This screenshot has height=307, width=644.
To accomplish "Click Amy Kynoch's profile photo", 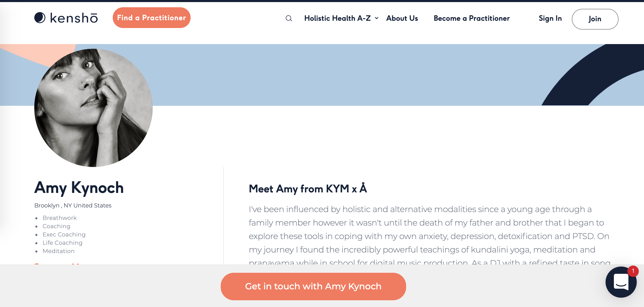I will point(93,108).
